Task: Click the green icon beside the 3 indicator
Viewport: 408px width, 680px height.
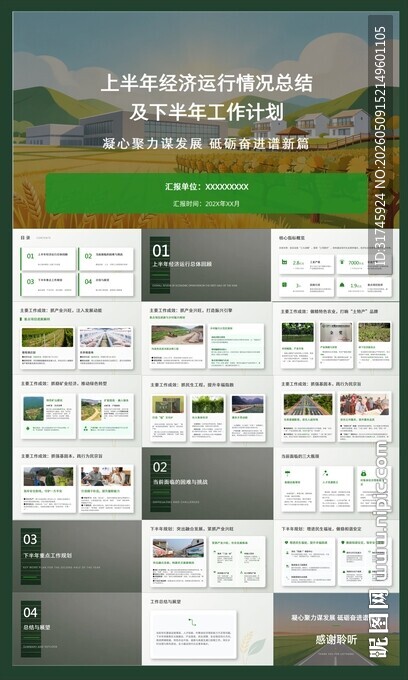Action: [285, 285]
